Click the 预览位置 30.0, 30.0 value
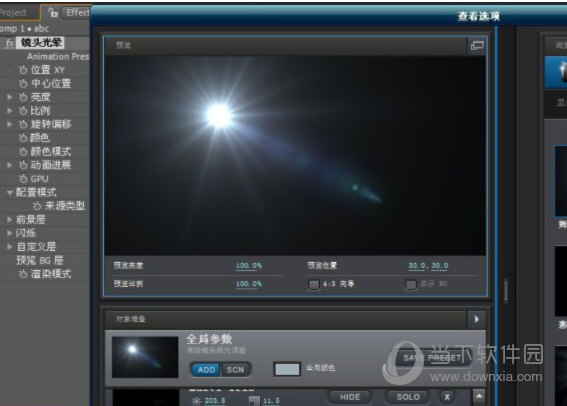This screenshot has width=567, height=406. tap(428, 266)
